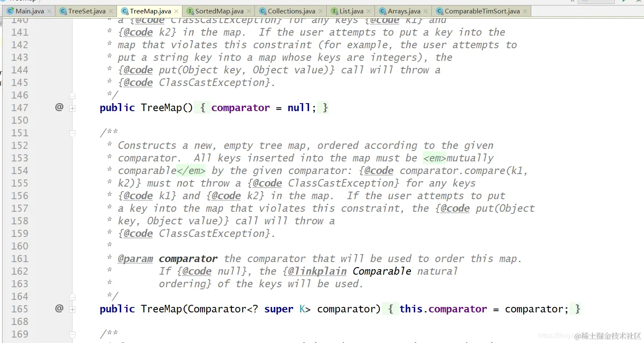Viewport: 644px width, 343px height.
Task: Click the class icon on the Main.java tab
Action: (10, 11)
